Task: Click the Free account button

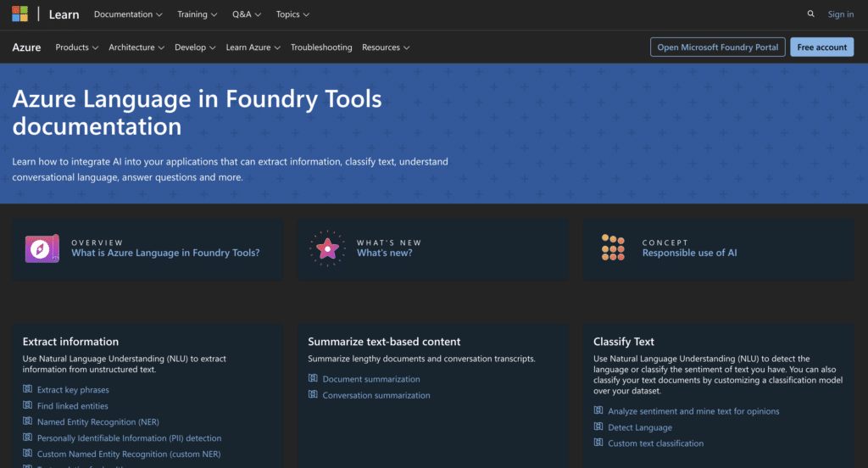Action: [x=821, y=47]
